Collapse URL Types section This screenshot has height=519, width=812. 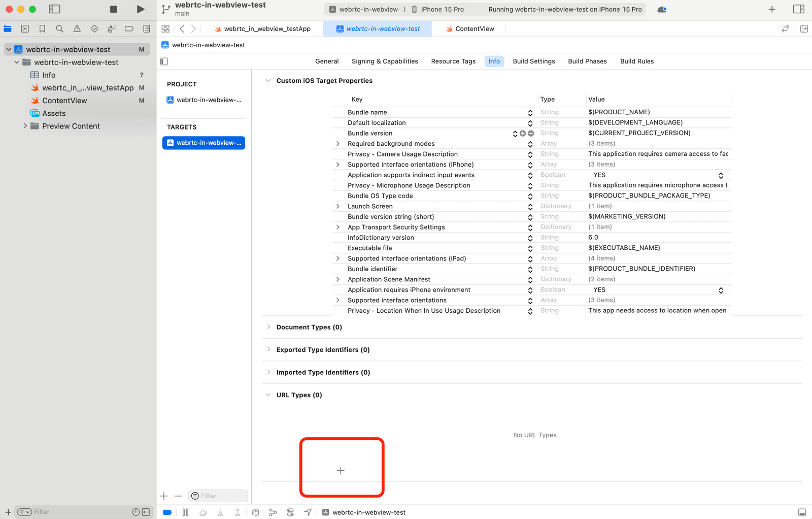pyautogui.click(x=268, y=395)
